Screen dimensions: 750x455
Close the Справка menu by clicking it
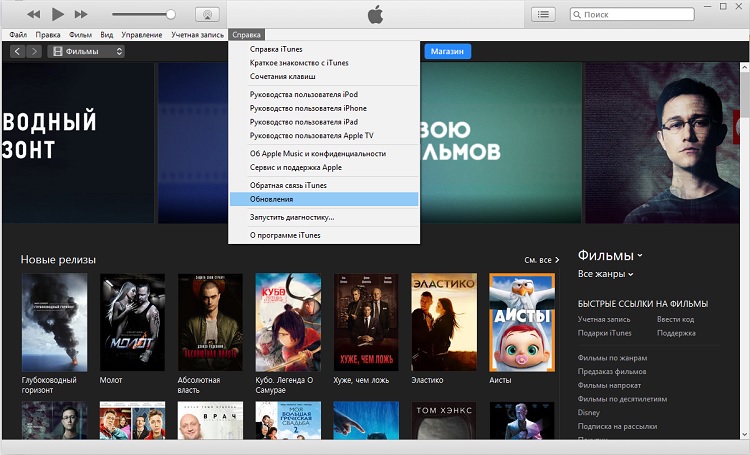tap(246, 35)
